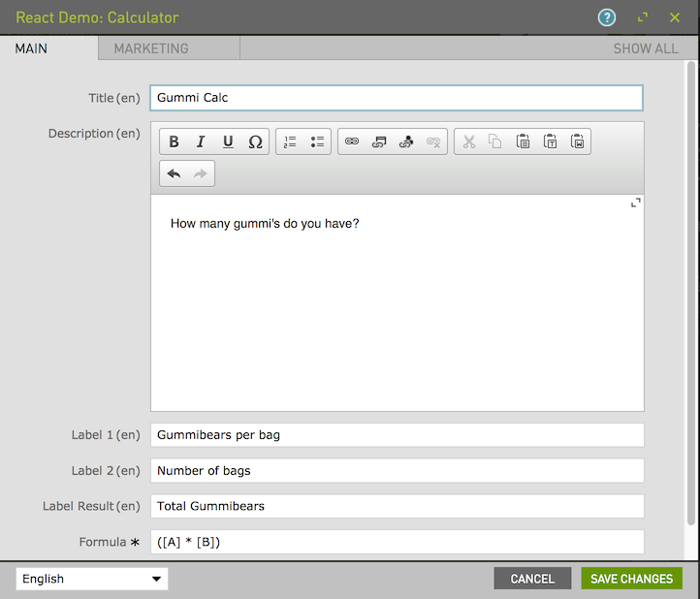The image size is (700, 599).
Task: Paste from Word icon
Action: click(577, 142)
